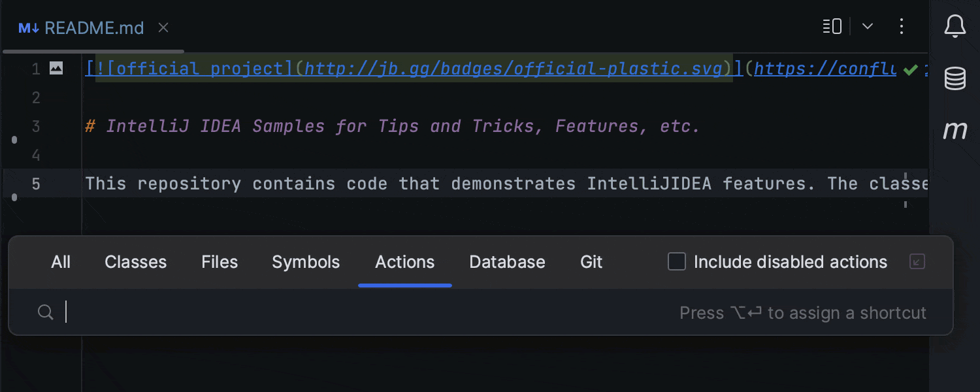980x392 pixels.
Task: Open the Notifications bell
Action: 955,27
